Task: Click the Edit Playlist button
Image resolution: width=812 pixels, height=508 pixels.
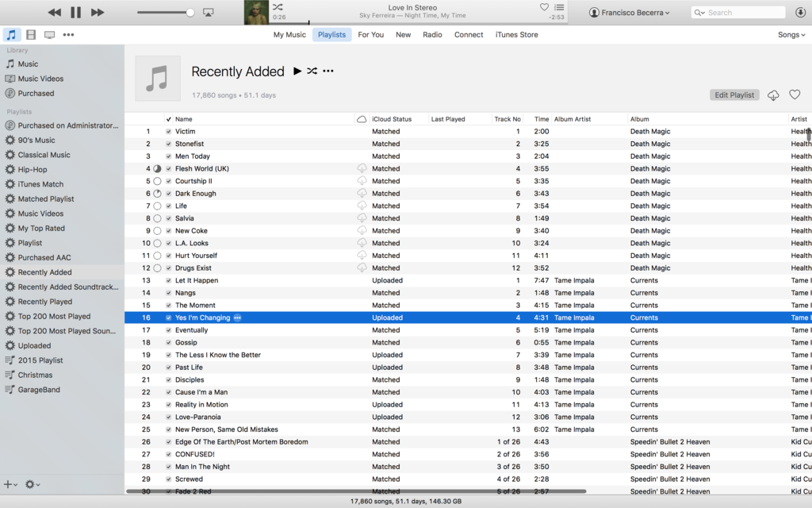Action: (x=734, y=95)
